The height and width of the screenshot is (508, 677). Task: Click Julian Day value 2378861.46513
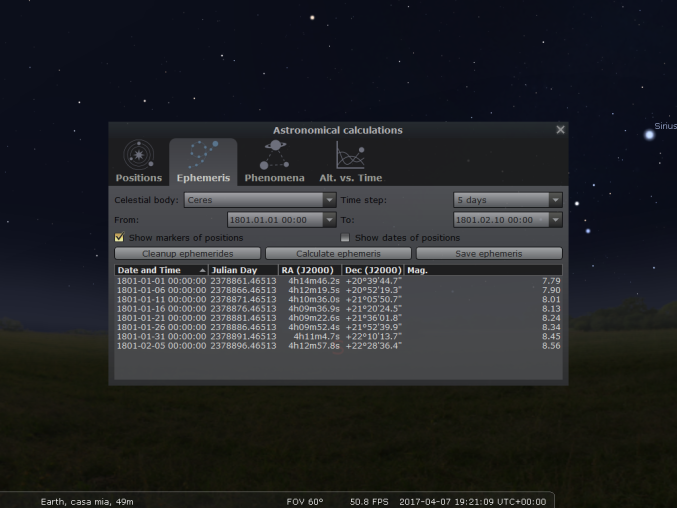click(x=243, y=281)
